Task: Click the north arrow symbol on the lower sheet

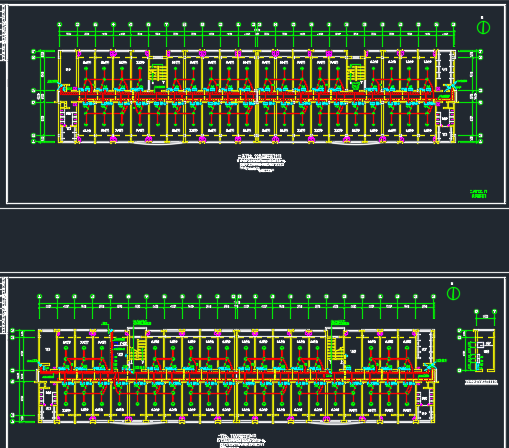Action: pos(453,293)
